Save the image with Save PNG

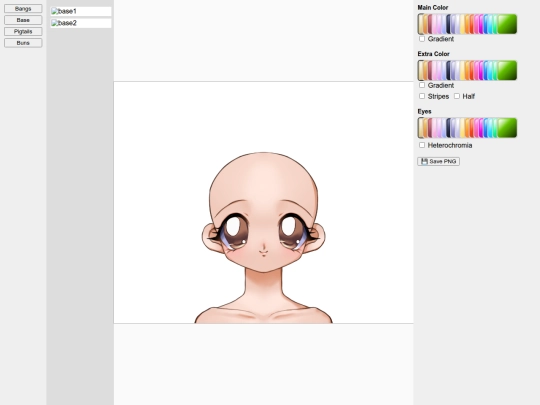click(438, 161)
